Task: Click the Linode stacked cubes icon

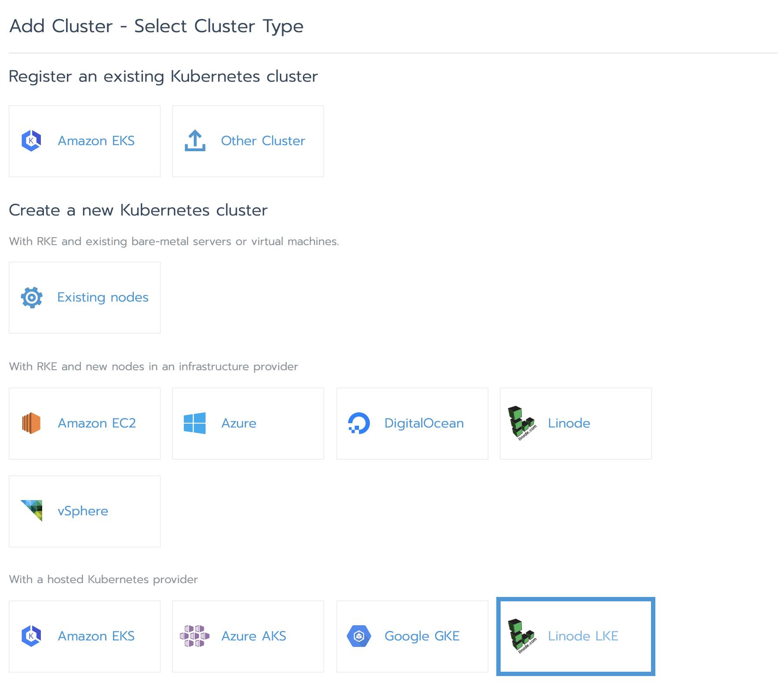Action: point(521,423)
